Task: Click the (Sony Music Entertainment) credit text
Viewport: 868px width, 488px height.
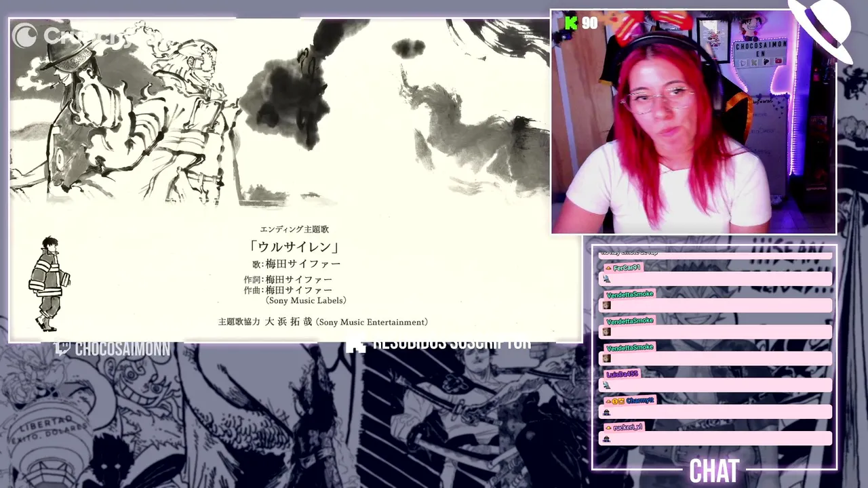Action: coord(372,323)
